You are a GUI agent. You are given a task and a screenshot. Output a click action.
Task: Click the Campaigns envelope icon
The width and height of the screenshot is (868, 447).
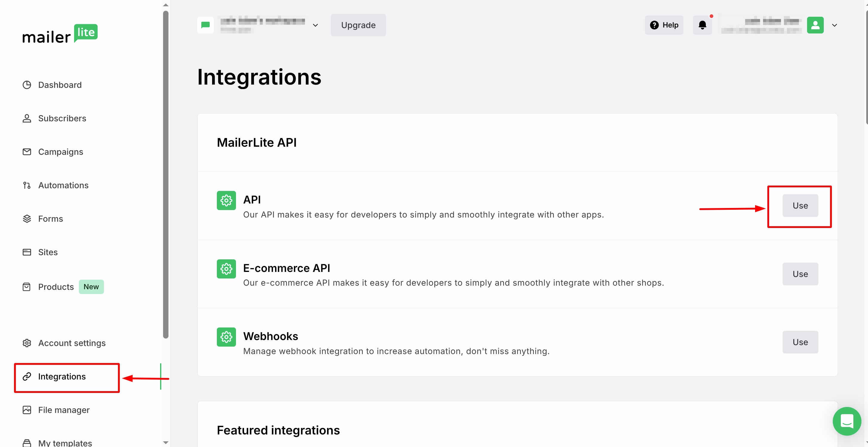coord(27,152)
